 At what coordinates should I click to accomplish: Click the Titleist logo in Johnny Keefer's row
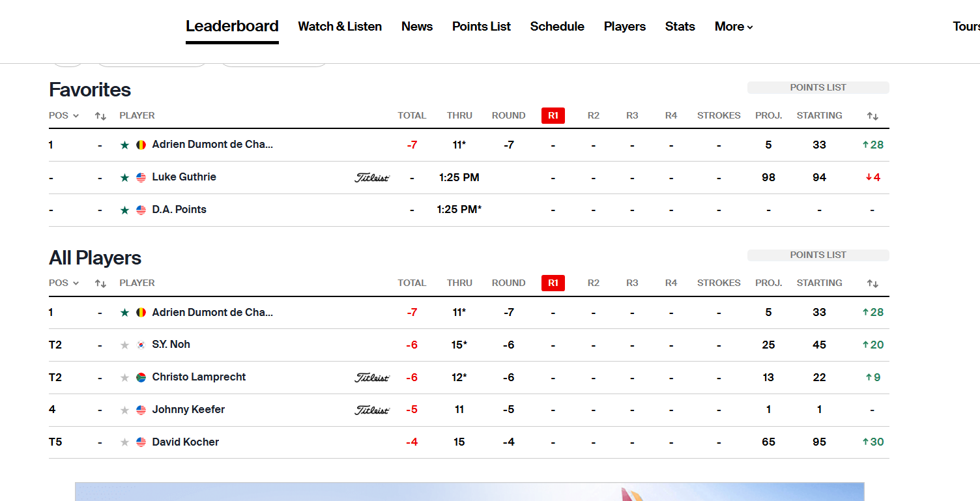[372, 410]
